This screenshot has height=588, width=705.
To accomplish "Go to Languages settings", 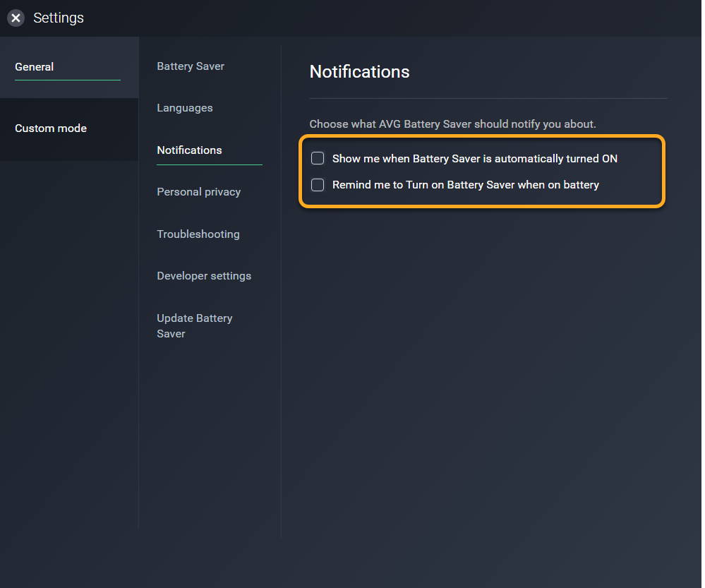I will coord(185,108).
